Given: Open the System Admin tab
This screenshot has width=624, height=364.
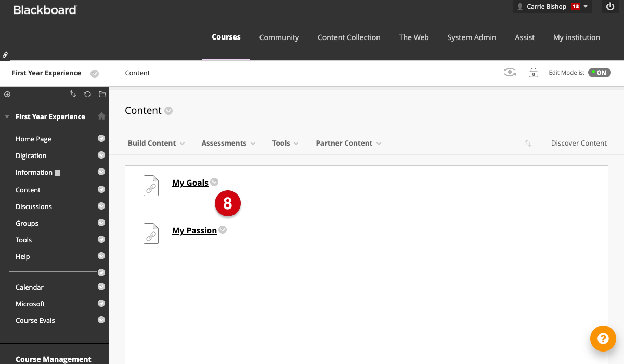Looking at the screenshot, I should coord(472,37).
